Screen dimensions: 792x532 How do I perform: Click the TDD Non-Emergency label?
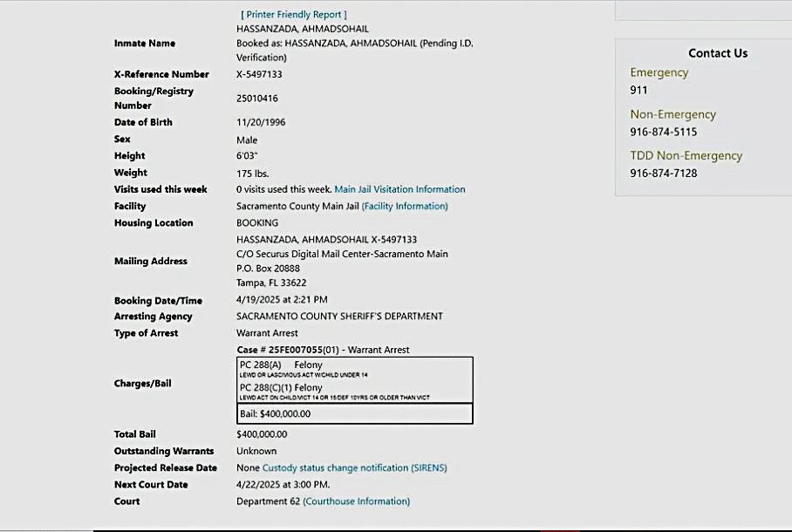click(686, 156)
